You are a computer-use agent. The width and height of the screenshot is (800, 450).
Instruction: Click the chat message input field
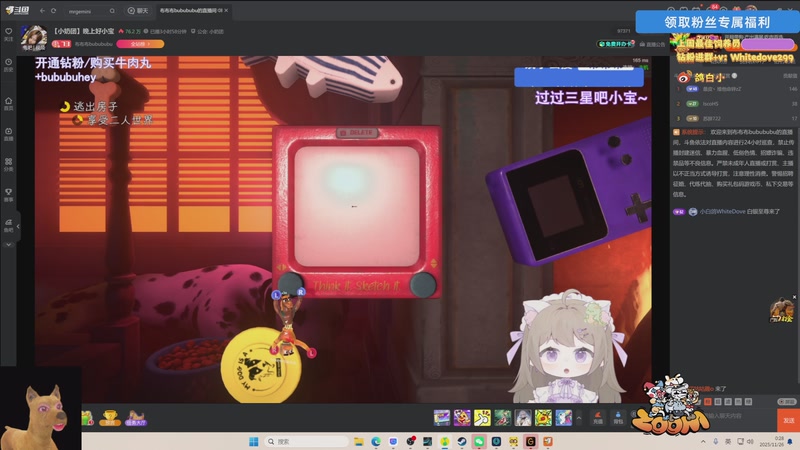737,416
